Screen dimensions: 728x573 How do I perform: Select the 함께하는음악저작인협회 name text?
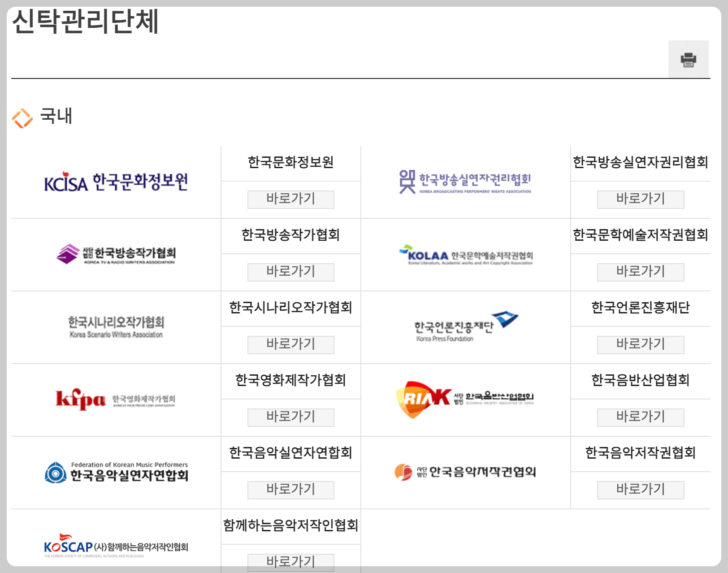point(291,525)
